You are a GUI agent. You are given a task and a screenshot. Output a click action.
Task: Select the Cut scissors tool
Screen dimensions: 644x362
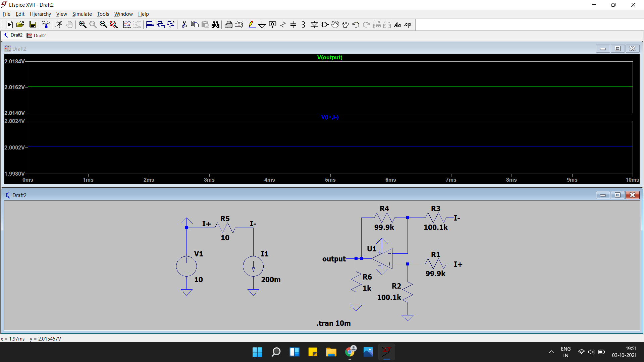pyautogui.click(x=184, y=24)
